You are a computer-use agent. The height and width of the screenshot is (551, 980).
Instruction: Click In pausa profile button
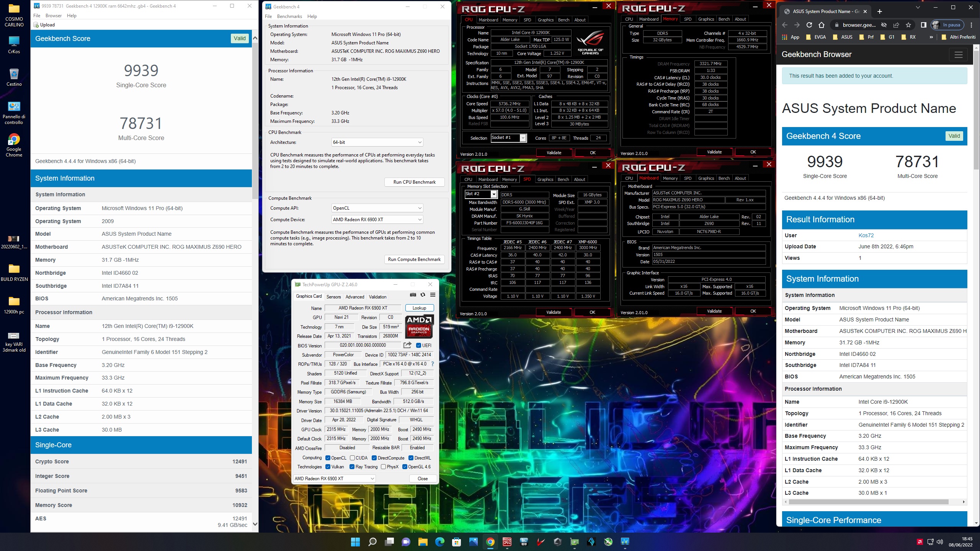click(x=947, y=25)
